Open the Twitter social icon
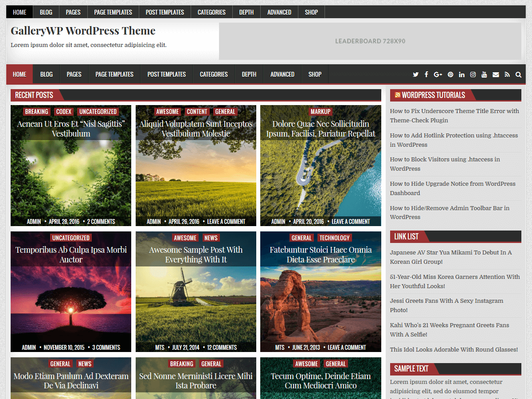This screenshot has height=399, width=532. (x=415, y=74)
